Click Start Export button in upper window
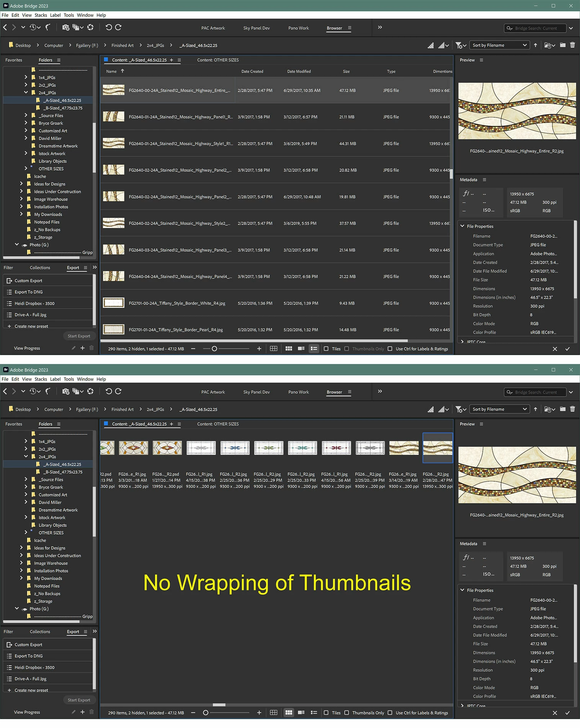The image size is (580, 728). [79, 336]
